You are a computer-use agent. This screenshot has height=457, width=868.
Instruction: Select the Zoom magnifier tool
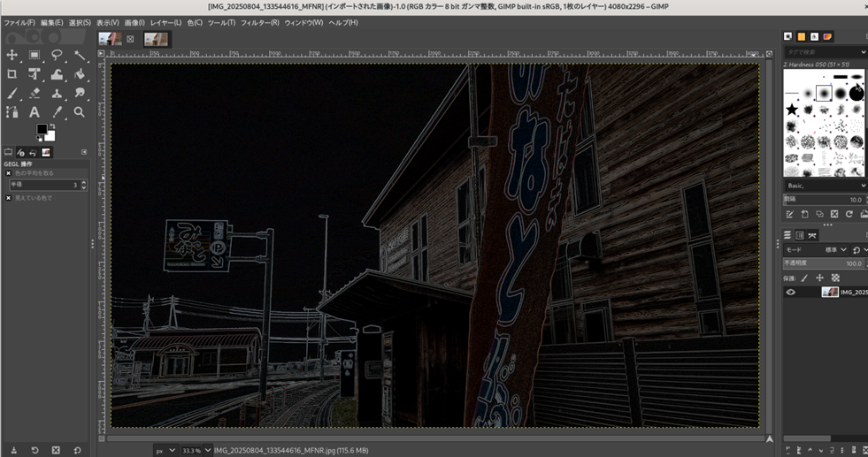[x=80, y=112]
